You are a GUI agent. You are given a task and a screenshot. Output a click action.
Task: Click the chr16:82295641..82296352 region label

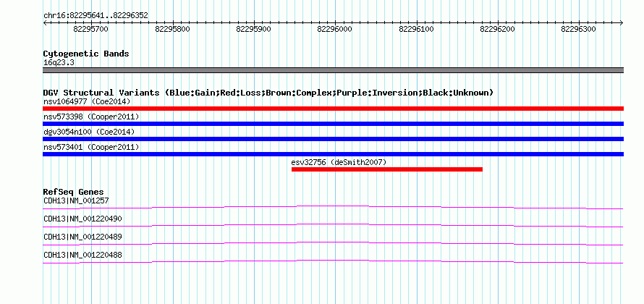coord(96,15)
